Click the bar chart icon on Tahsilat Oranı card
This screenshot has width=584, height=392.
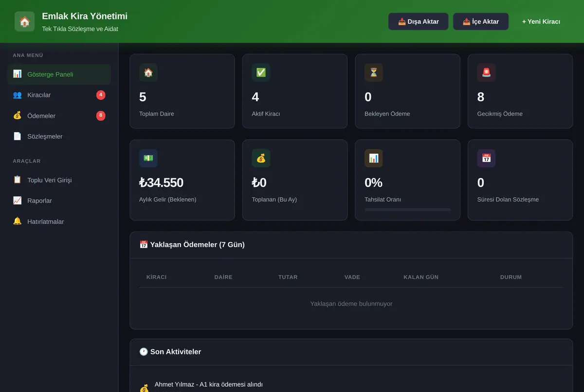[x=374, y=158]
